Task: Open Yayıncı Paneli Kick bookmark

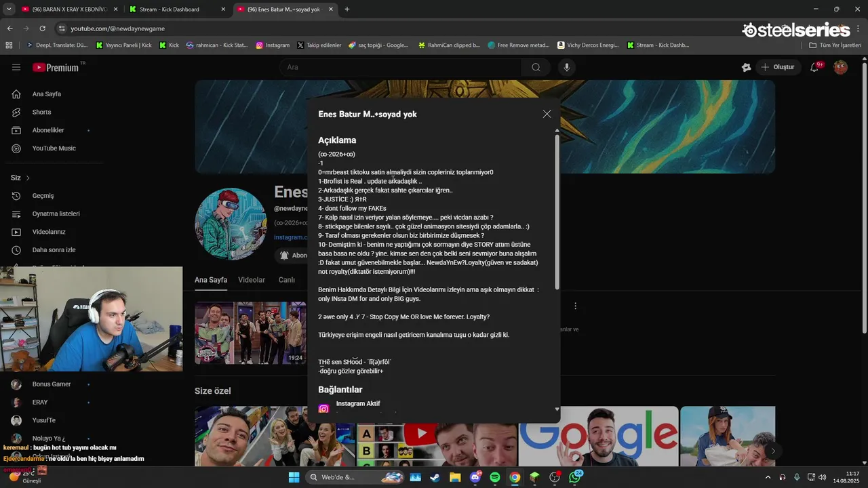Action: coord(124,45)
